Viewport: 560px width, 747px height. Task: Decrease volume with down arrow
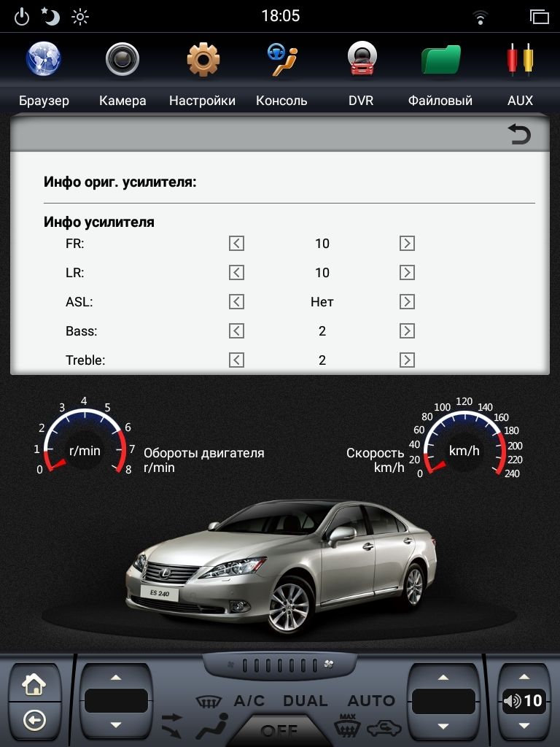(524, 725)
